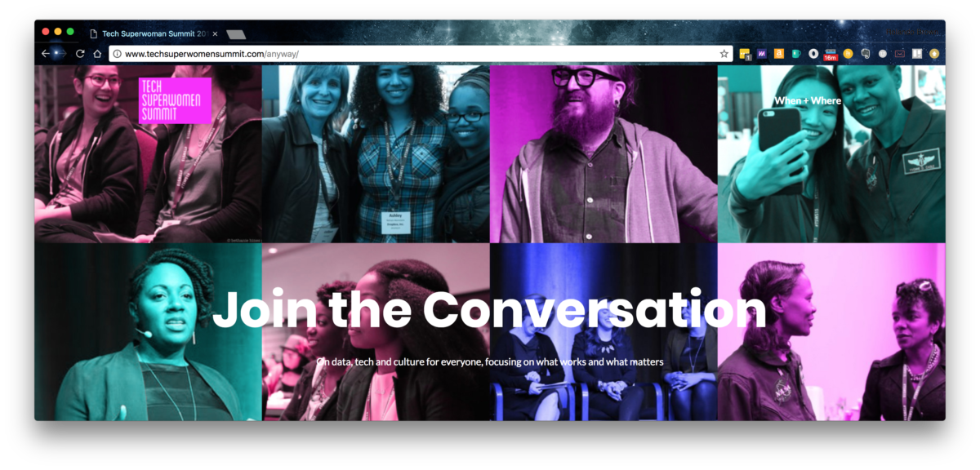Open the red envelope mail extension

point(900,54)
